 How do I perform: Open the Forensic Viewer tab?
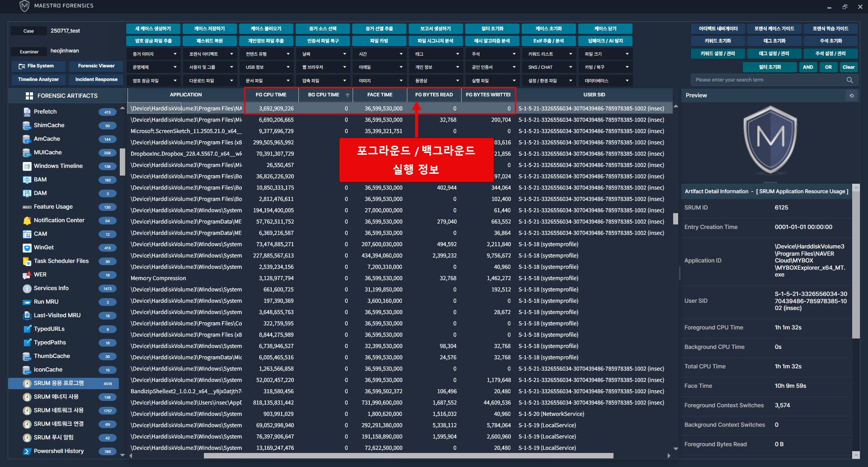coord(96,66)
